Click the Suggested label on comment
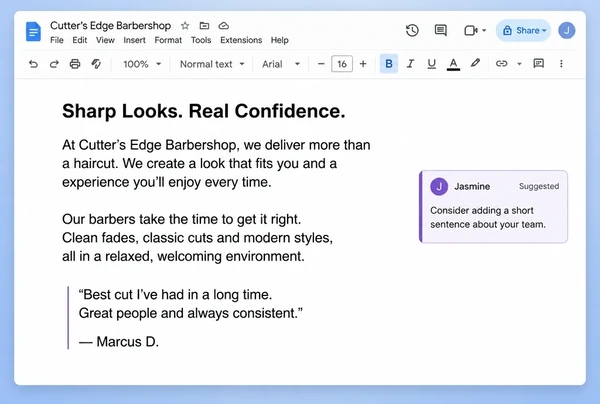The height and width of the screenshot is (404, 600). click(539, 186)
